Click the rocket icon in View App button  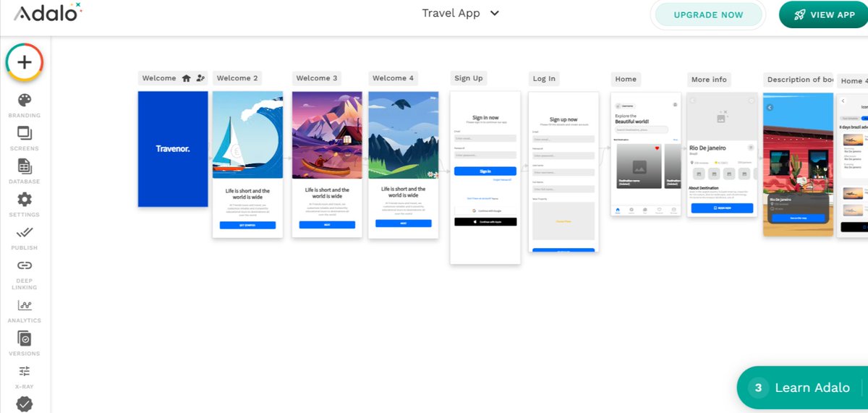pyautogui.click(x=799, y=14)
